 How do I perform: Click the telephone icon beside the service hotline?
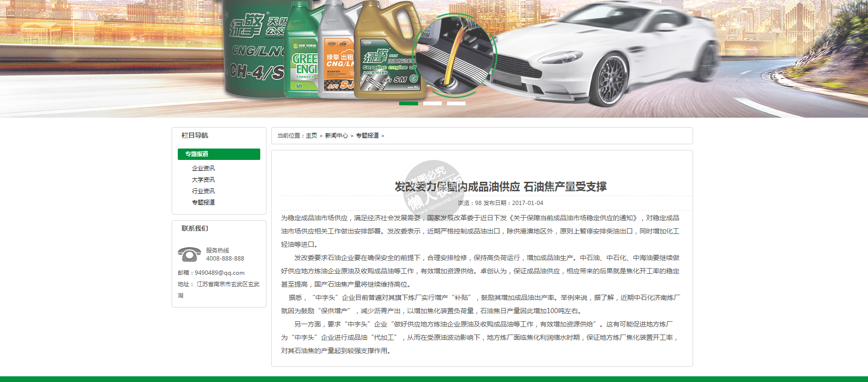click(x=189, y=254)
